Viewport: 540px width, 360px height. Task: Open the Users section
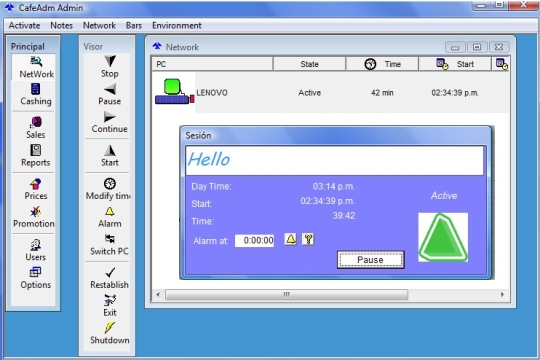pos(35,250)
